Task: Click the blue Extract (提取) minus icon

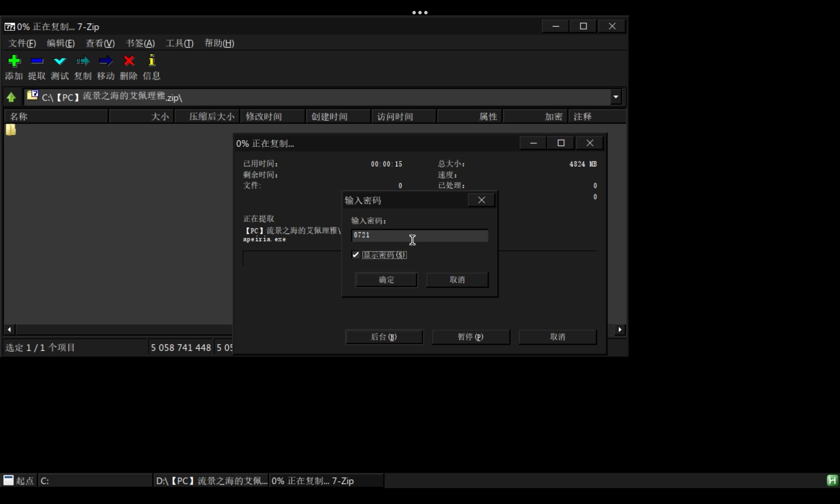Action: coord(37,61)
